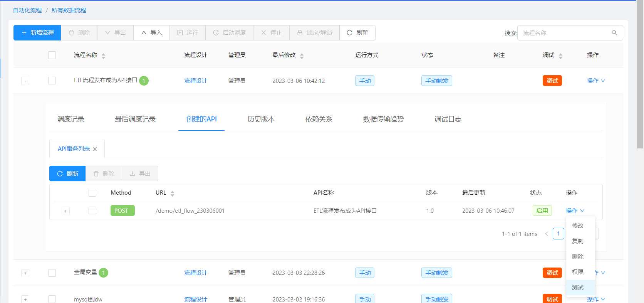This screenshot has height=303, width=644.
Task: Open 操作 dropdown for mysql到dw row
Action: [x=596, y=299]
